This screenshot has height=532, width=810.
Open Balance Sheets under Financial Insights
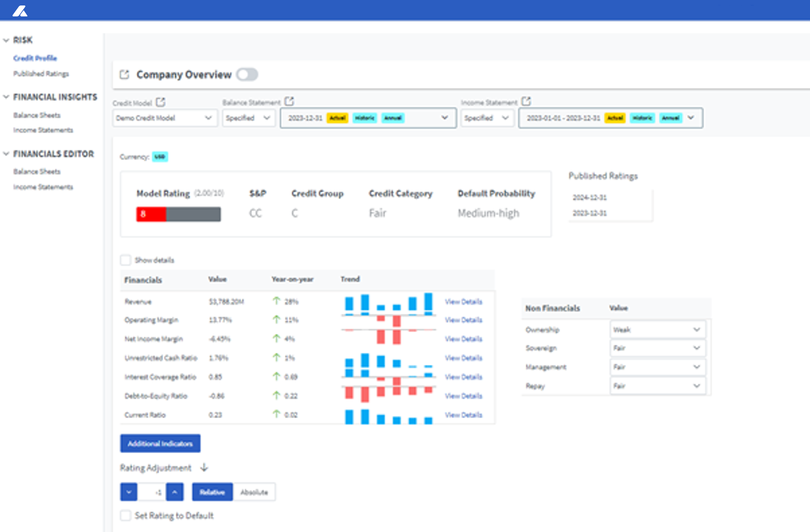[x=37, y=115]
